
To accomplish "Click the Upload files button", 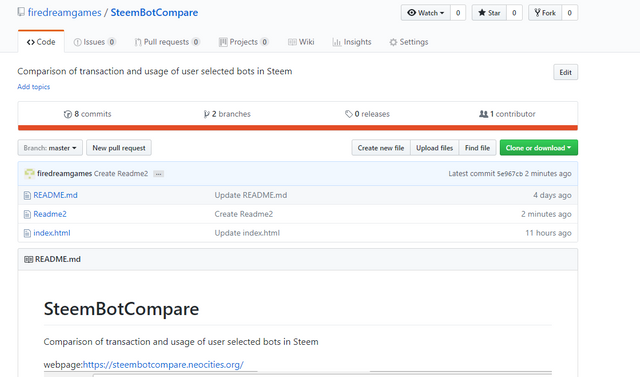I will pos(434,148).
